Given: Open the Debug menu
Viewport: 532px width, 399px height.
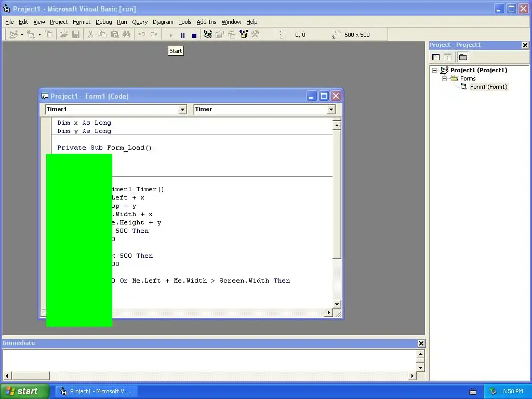Looking at the screenshot, I should [x=104, y=22].
